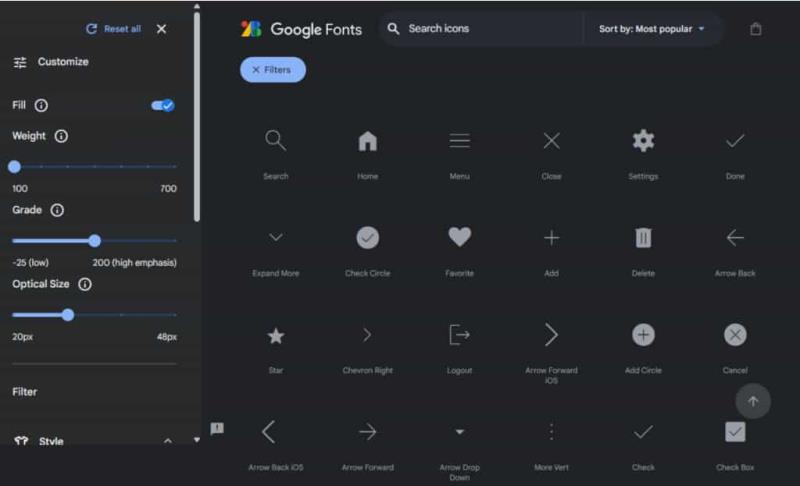Click the side panel scroll up arrow

click(x=197, y=7)
